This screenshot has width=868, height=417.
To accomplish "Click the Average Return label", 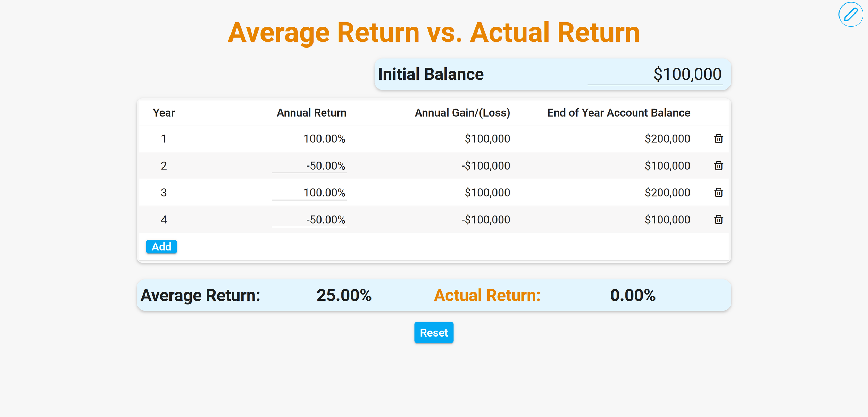I will pyautogui.click(x=200, y=295).
